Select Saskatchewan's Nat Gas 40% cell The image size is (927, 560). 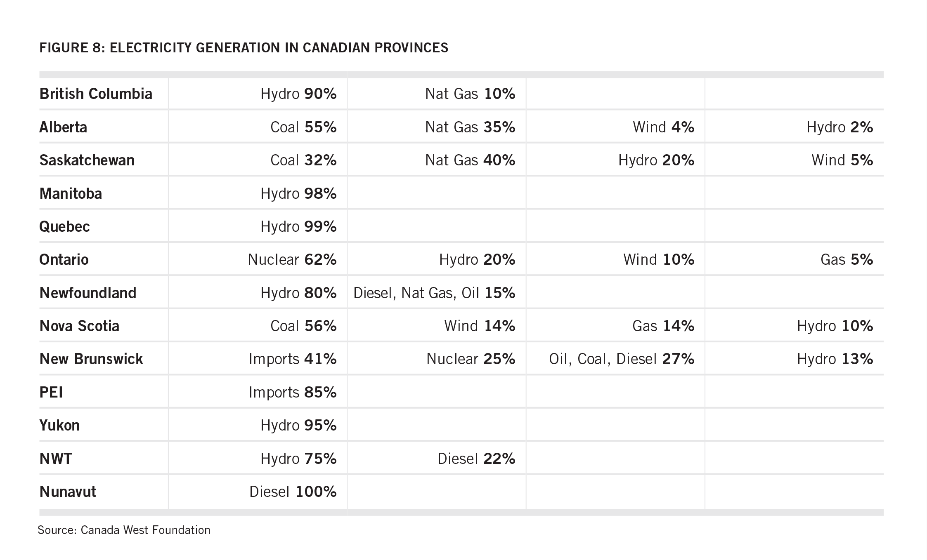point(470,160)
